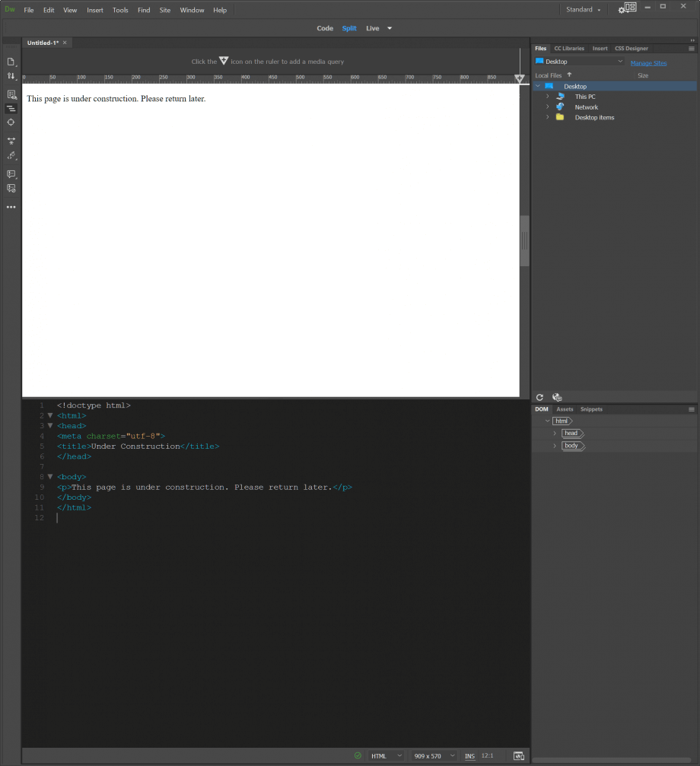
Task: Open toolbar customization via the ellipsis icon
Action: click(x=11, y=207)
